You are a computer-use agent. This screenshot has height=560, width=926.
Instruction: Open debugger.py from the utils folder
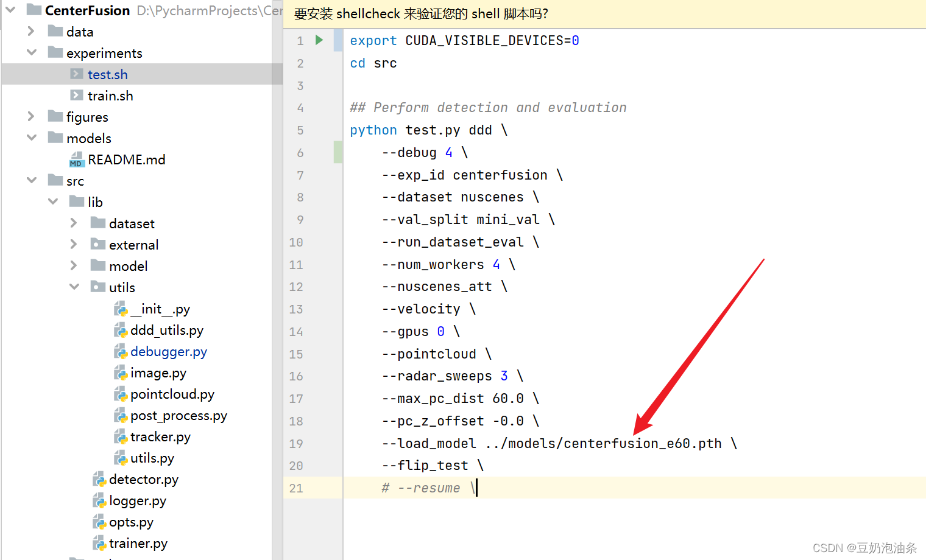pyautogui.click(x=169, y=351)
